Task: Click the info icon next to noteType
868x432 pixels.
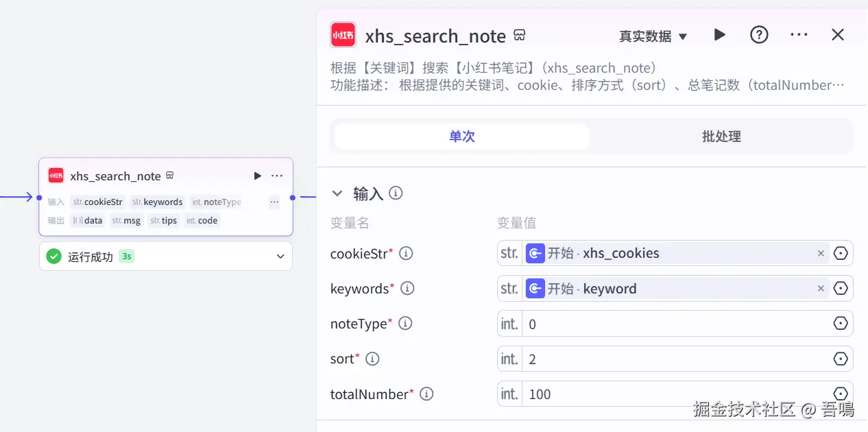Action: click(x=405, y=323)
